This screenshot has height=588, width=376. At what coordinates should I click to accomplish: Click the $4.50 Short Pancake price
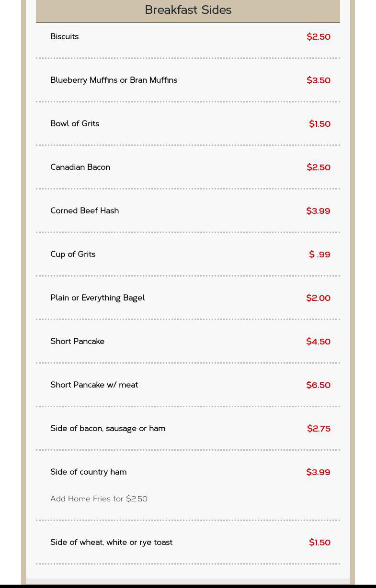pyautogui.click(x=318, y=342)
